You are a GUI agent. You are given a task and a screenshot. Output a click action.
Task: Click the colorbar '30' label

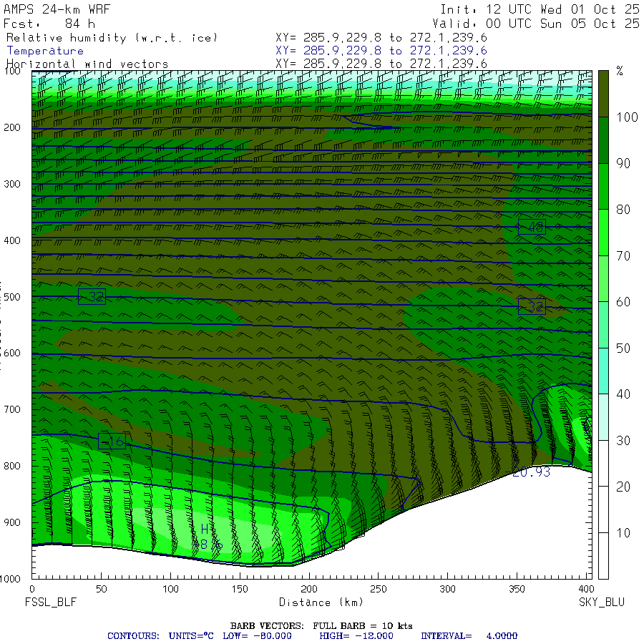(x=623, y=441)
